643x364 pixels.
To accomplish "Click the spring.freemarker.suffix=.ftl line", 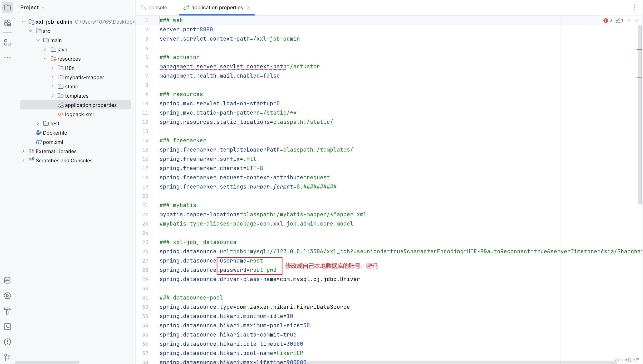I will (x=208, y=159).
